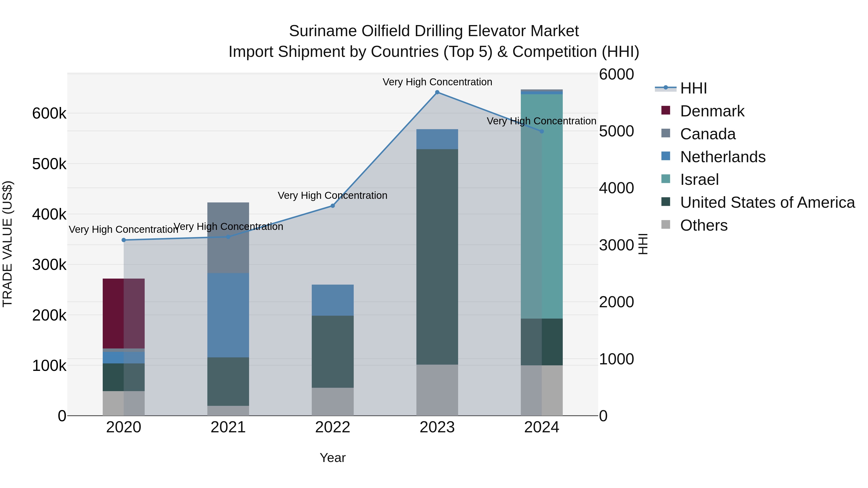Click the Others gray legend swatch

tap(665, 224)
